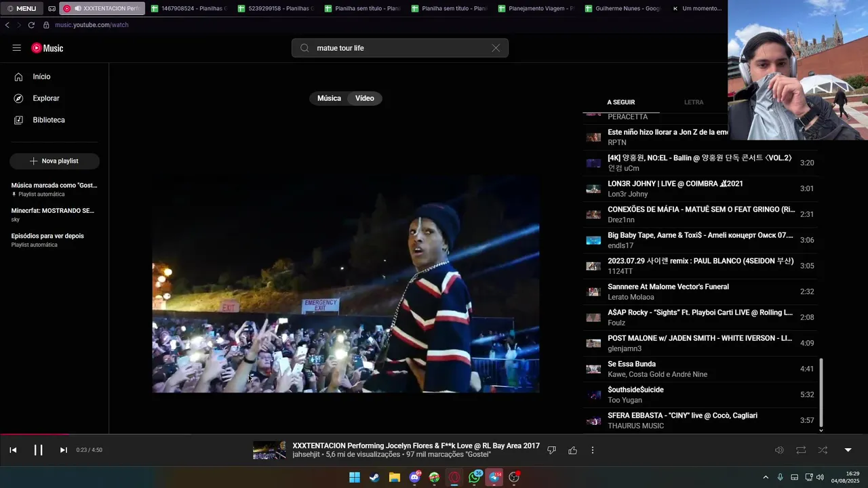Create a Nova playlist
This screenshot has width=868, height=488.
pos(54,161)
